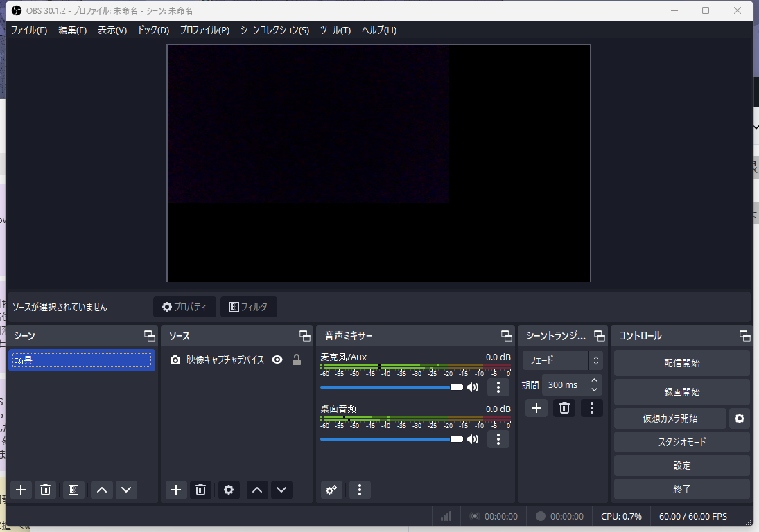
Task: Delete selected source with trash icon
Action: click(200, 490)
